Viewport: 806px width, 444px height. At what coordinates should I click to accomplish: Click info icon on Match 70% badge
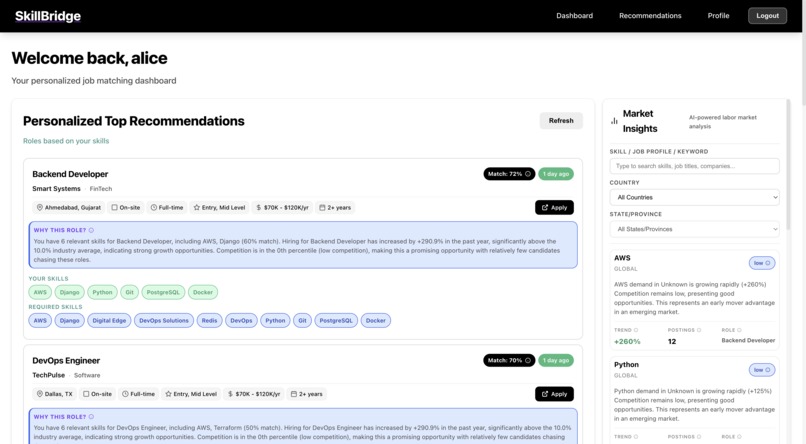coord(528,361)
